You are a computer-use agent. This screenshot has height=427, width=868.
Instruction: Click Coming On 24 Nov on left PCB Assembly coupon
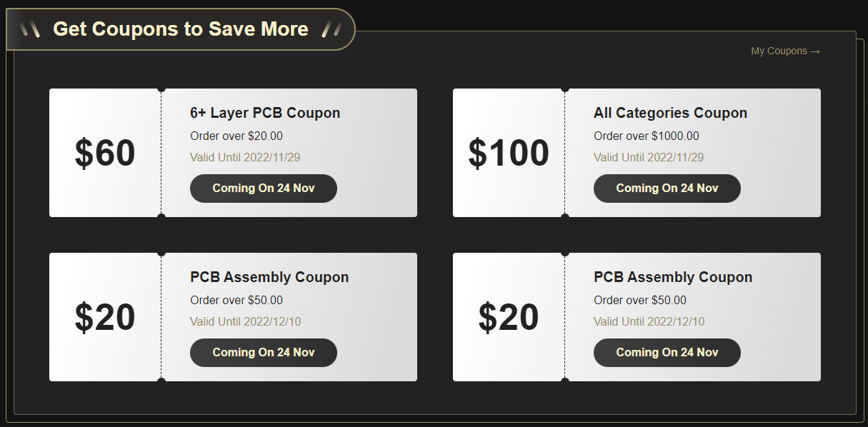click(264, 353)
